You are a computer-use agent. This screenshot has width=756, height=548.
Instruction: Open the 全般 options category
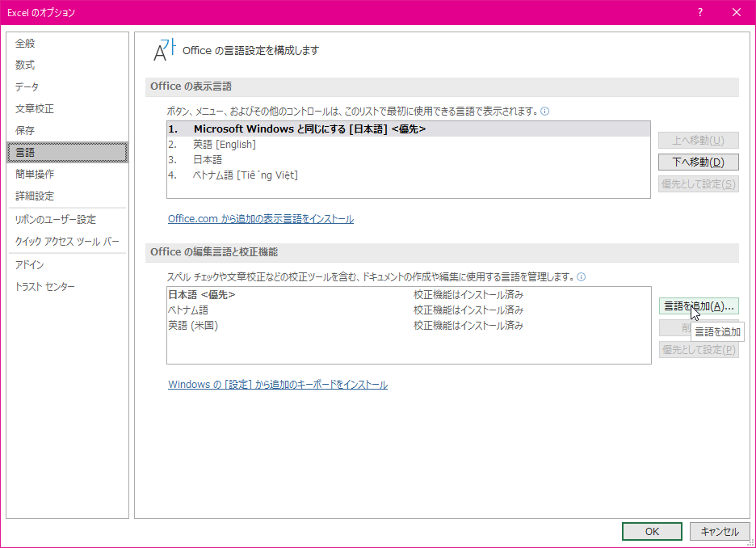67,44
